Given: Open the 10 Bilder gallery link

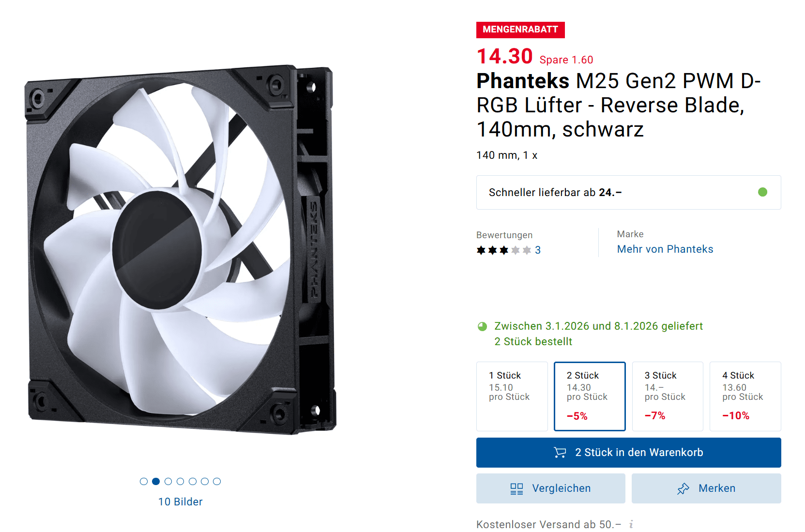Looking at the screenshot, I should pos(180,502).
